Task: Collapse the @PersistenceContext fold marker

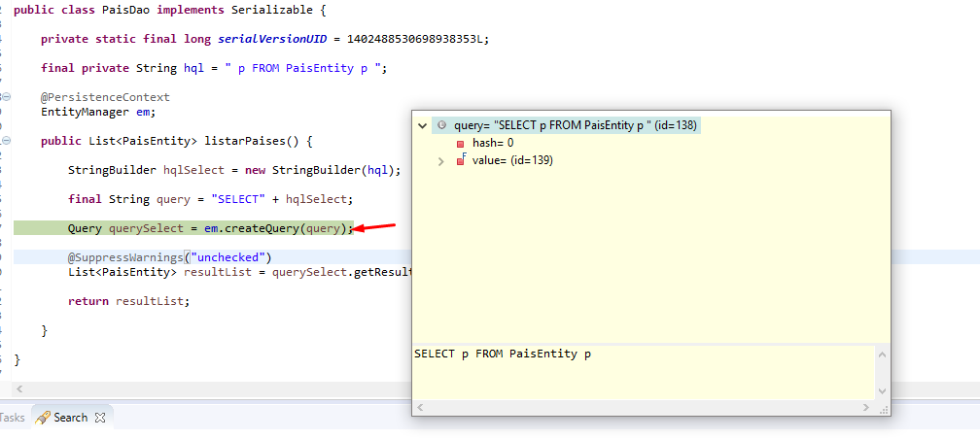Action: (6, 97)
